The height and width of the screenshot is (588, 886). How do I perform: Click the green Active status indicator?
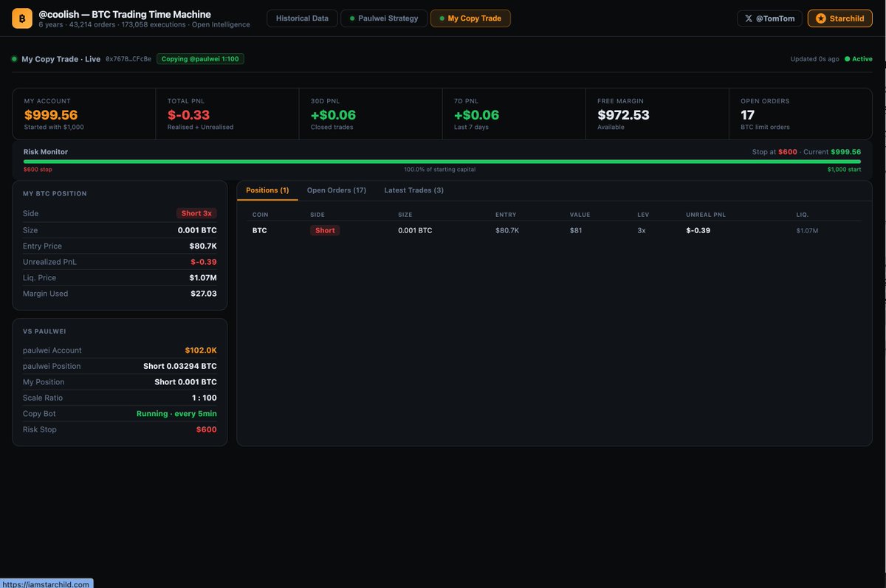pos(859,59)
